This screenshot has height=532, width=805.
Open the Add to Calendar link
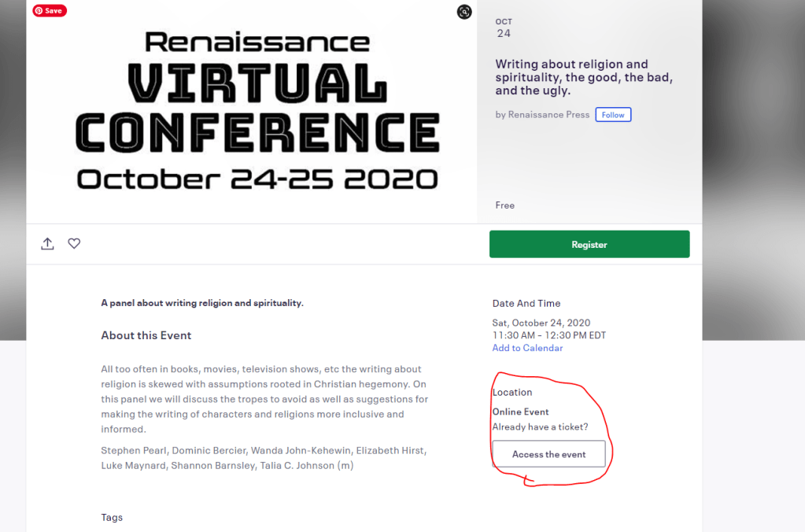527,347
